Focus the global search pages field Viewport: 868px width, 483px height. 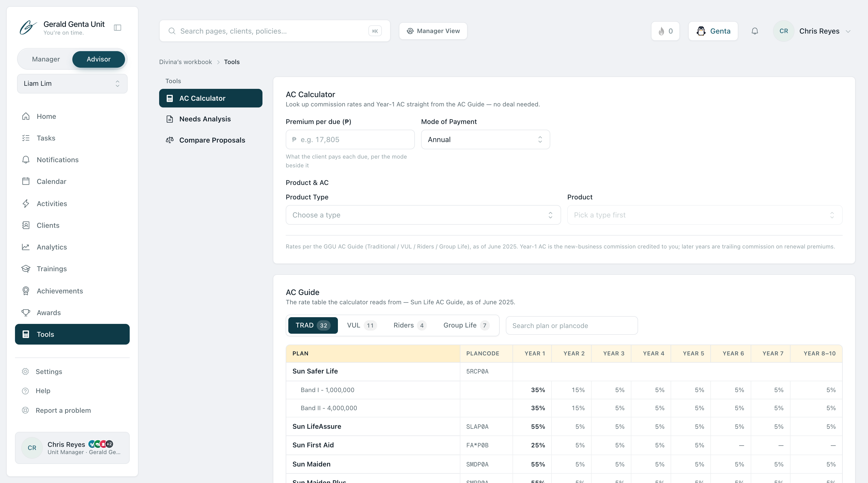(x=275, y=31)
